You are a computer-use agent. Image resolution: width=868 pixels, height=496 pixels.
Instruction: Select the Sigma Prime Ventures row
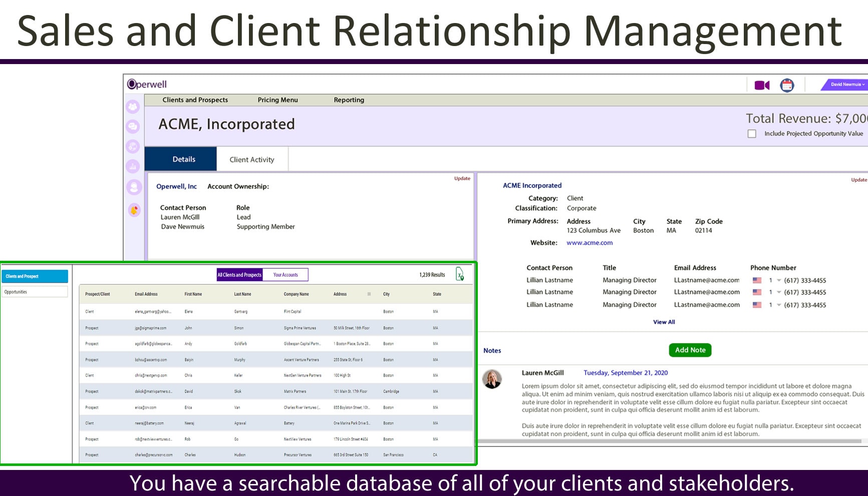click(276, 328)
